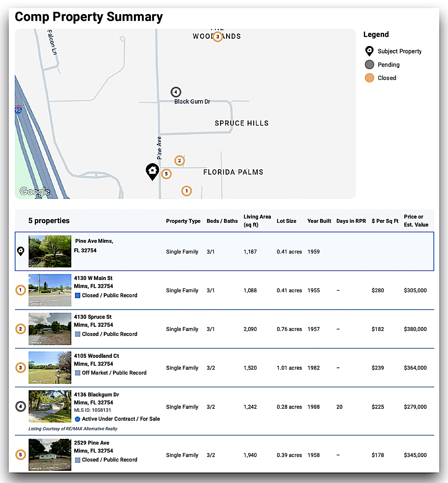Image resolution: width=448 pixels, height=483 pixels.
Task: Select map marker 3 near Woodlands
Action: (x=218, y=37)
